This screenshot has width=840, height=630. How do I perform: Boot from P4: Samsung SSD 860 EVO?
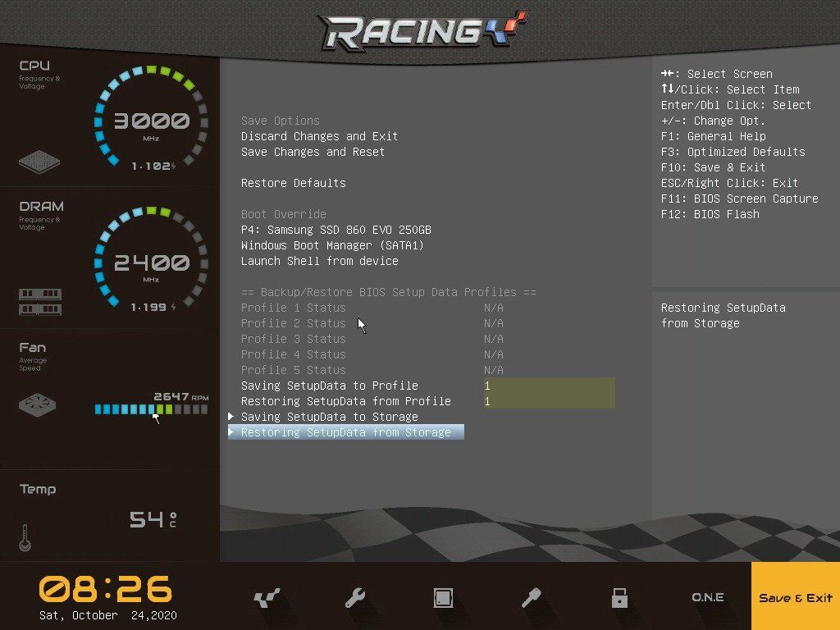coord(336,230)
